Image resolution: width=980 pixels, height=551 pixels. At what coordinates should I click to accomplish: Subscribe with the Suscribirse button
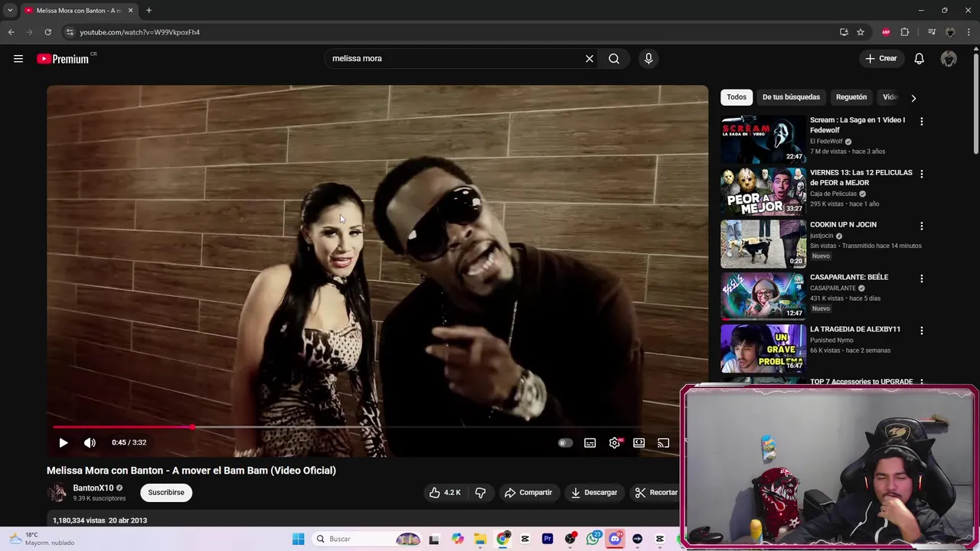click(166, 492)
